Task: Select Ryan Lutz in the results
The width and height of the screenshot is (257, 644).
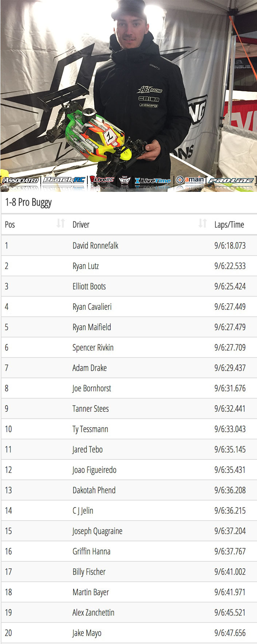Action: coord(86,266)
